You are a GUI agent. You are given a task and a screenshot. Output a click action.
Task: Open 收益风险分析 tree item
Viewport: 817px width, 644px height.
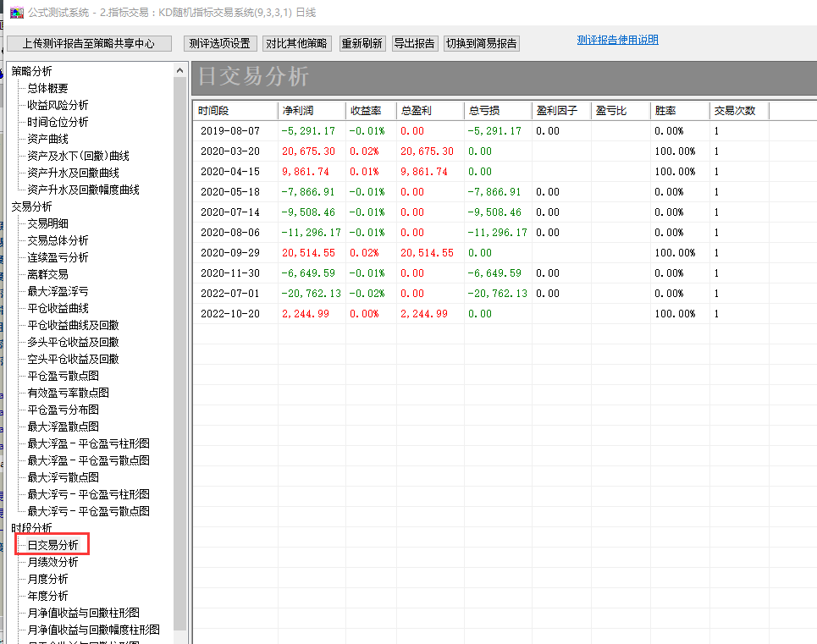(x=58, y=105)
